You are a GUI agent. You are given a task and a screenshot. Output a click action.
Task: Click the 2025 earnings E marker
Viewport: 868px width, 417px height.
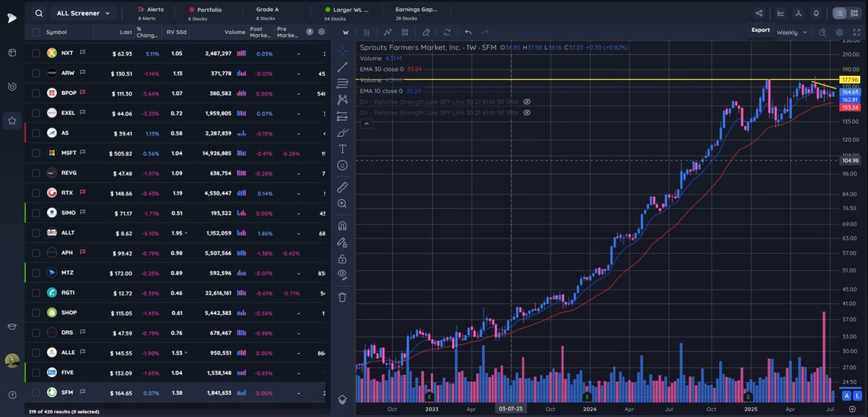[x=749, y=397]
